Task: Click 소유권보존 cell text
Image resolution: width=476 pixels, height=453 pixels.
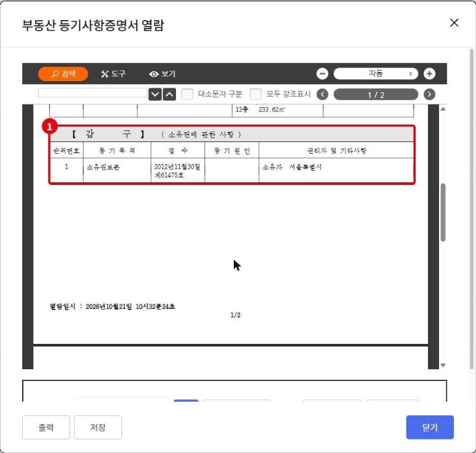Action: [x=103, y=167]
